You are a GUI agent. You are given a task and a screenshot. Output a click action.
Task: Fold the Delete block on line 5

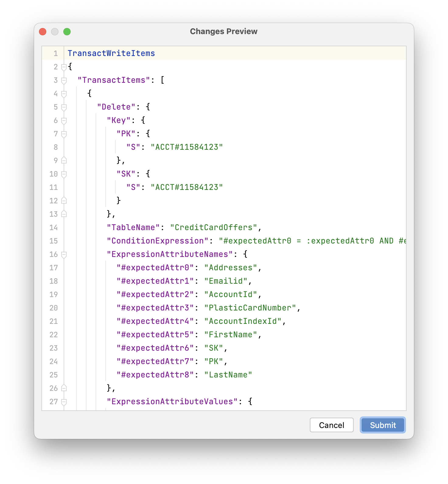click(x=64, y=107)
